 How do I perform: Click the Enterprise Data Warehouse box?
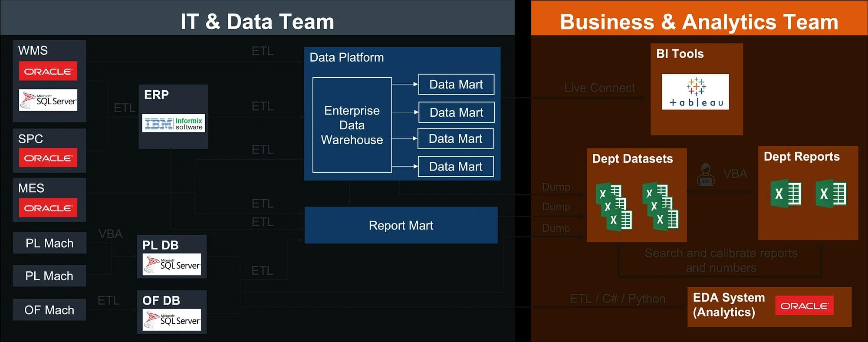tap(352, 125)
